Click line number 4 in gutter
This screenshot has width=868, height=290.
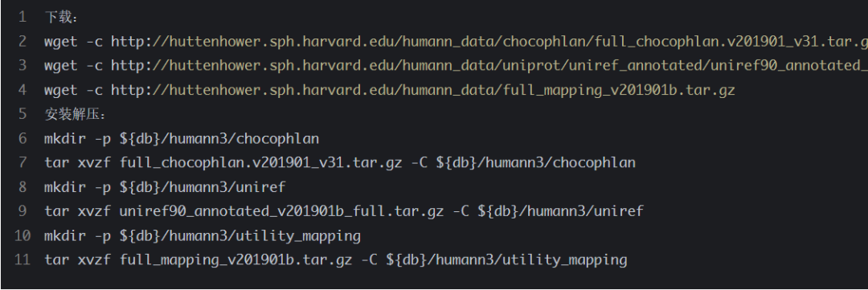23,90
